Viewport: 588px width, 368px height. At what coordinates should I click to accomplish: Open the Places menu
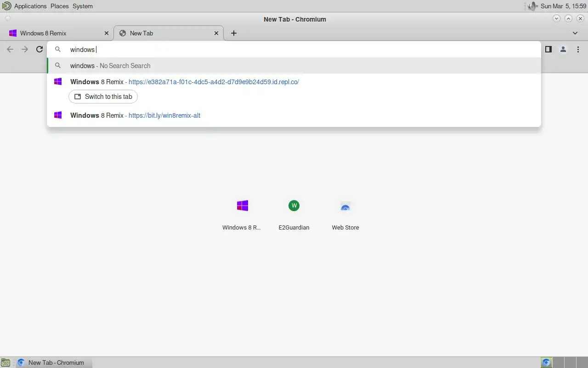[x=59, y=6]
